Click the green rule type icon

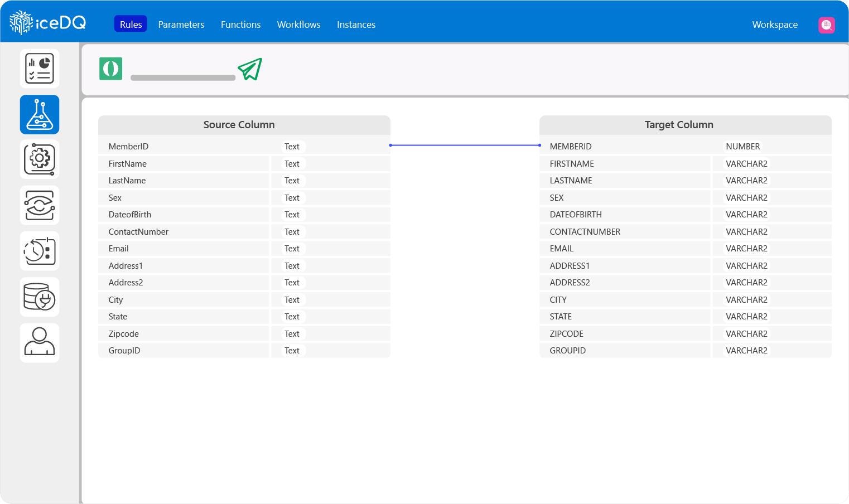tap(110, 69)
